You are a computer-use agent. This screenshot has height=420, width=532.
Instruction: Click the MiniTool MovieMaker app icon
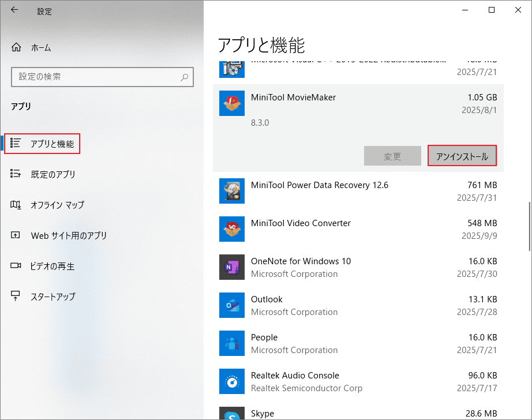click(232, 103)
